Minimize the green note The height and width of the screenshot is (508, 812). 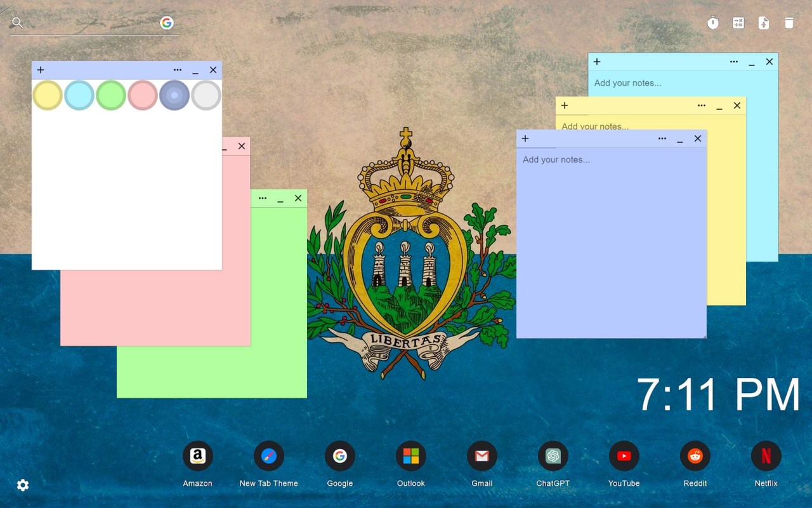[280, 199]
